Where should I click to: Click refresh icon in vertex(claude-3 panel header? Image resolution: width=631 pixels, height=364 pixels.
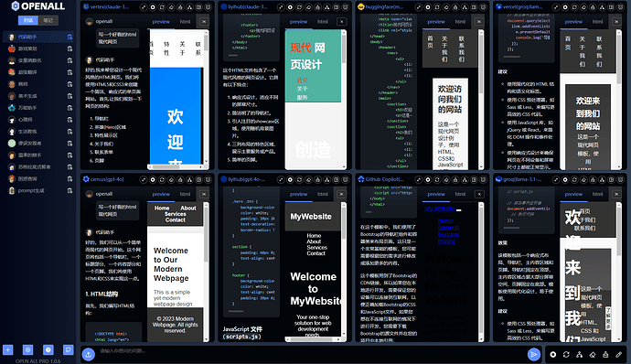[x=162, y=7]
